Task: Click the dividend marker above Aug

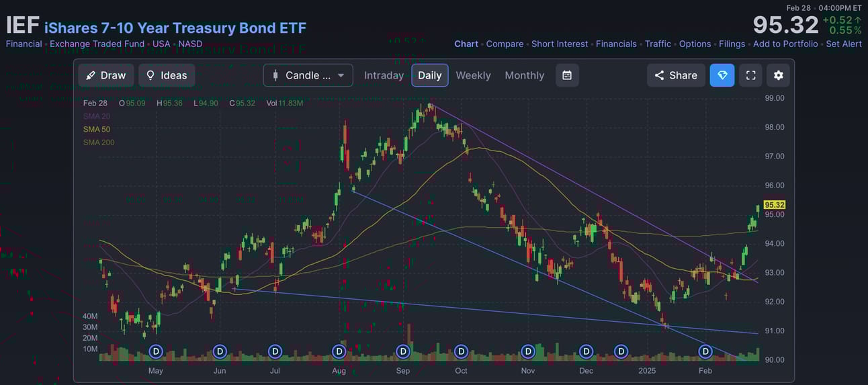Action: (x=339, y=351)
